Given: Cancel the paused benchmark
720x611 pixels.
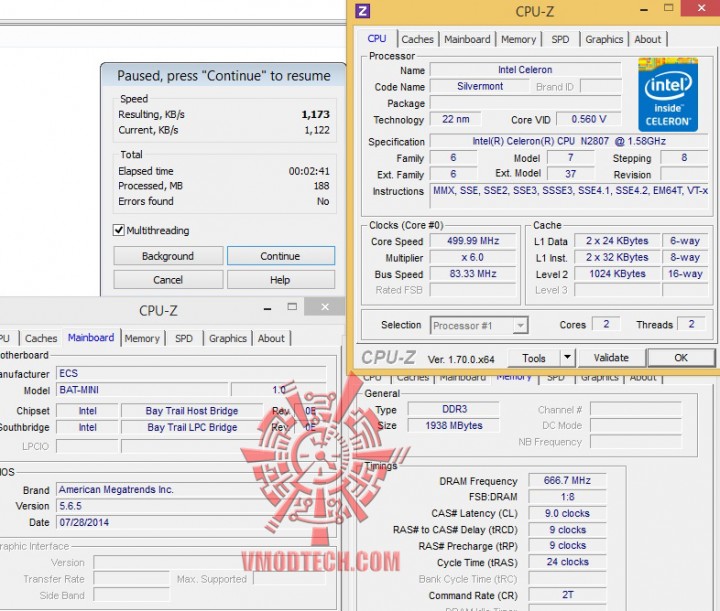Looking at the screenshot, I should tap(168, 280).
